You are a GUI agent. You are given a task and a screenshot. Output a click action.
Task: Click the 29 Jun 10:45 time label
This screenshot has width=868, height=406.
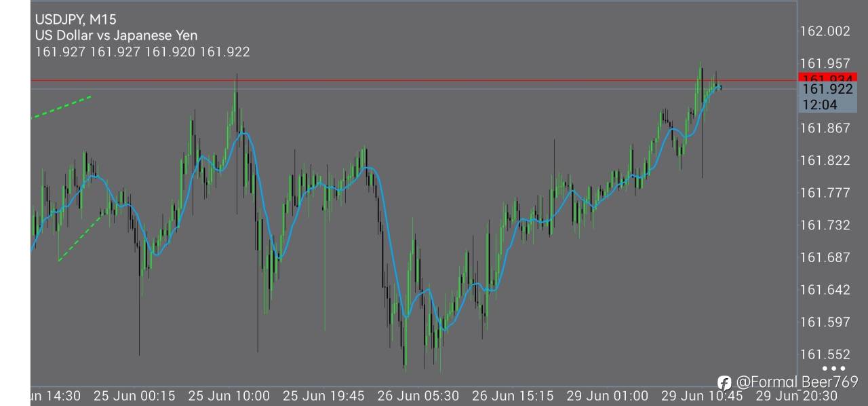[702, 396]
